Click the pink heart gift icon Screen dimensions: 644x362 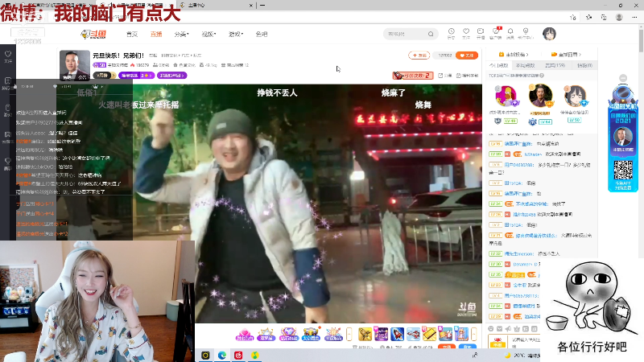click(245, 334)
